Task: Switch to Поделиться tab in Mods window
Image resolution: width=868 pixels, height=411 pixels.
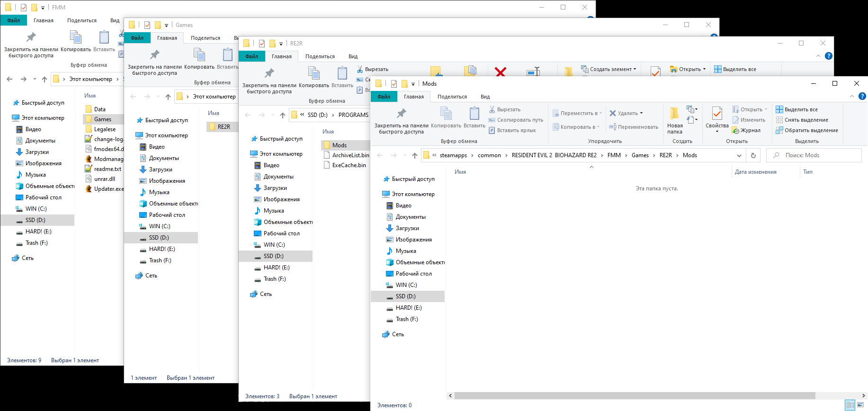Action: (x=452, y=97)
